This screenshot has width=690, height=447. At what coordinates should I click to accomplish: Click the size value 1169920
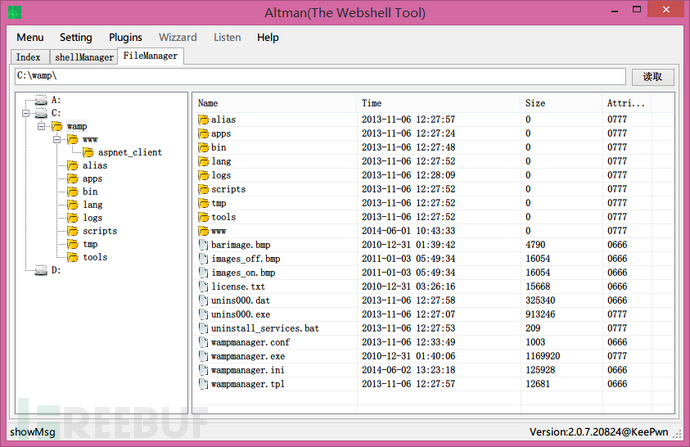[543, 356]
